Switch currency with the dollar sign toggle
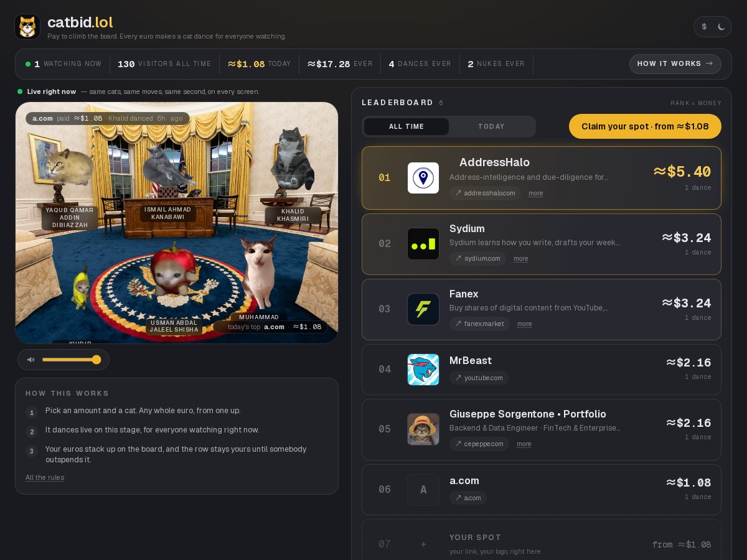 tap(704, 27)
